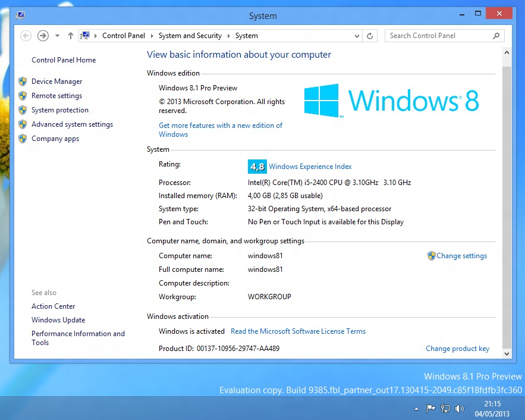Viewport: 525px width, 420px height.
Task: Click the volume speaker icon in system tray
Action: click(x=460, y=408)
